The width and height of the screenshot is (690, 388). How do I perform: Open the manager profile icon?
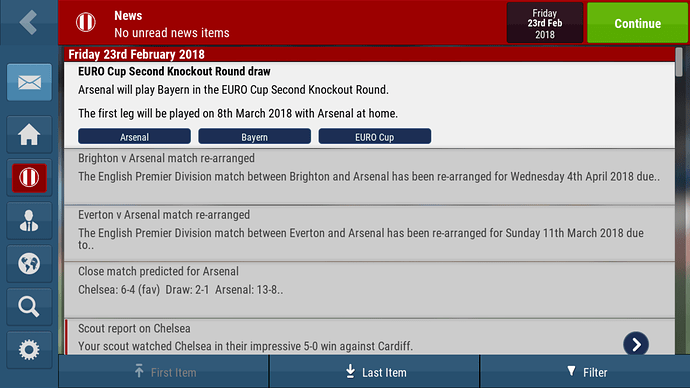point(29,220)
